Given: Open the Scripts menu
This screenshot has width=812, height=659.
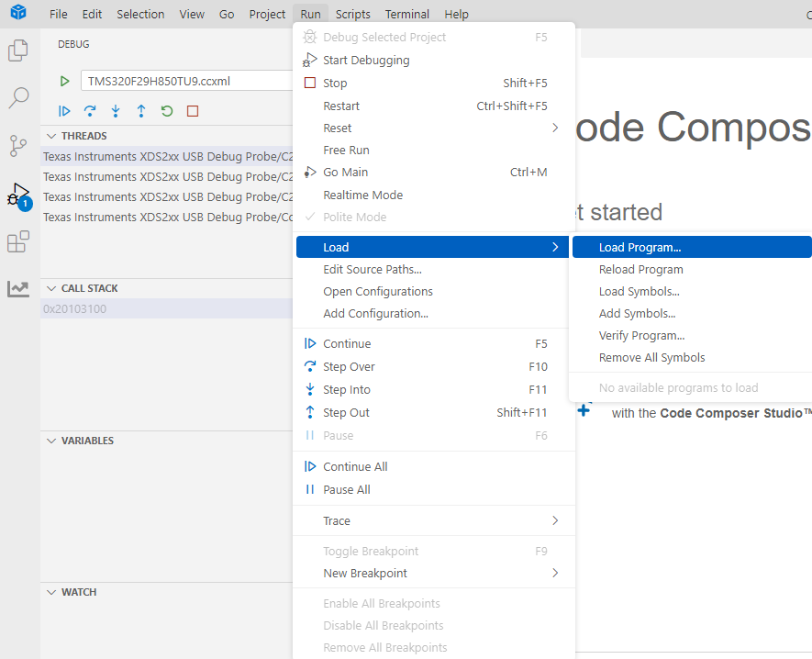Looking at the screenshot, I should click(x=353, y=14).
